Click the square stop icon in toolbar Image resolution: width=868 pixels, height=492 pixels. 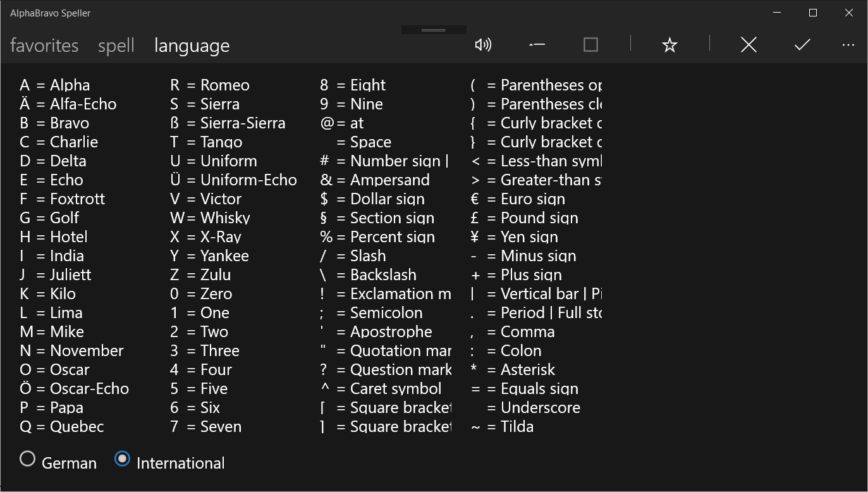590,44
